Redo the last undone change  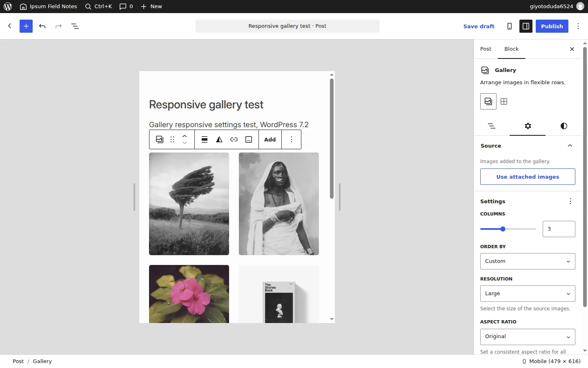click(x=59, y=26)
